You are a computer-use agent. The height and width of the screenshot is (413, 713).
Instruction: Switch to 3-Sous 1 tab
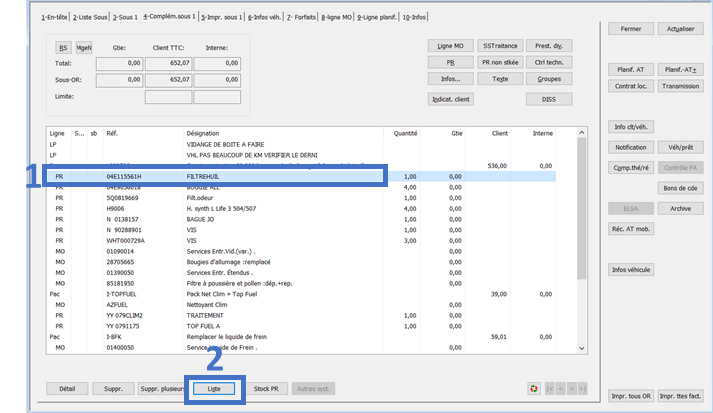pos(125,17)
